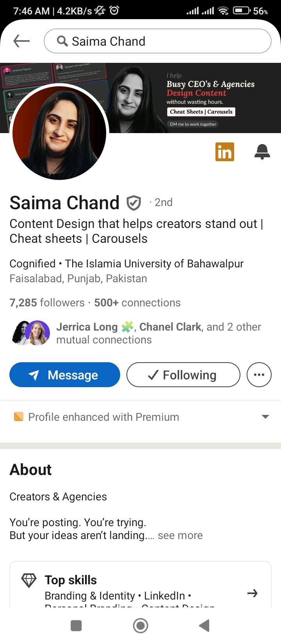Click the Message button
Image resolution: width=281 pixels, height=644 pixels.
click(x=65, y=375)
